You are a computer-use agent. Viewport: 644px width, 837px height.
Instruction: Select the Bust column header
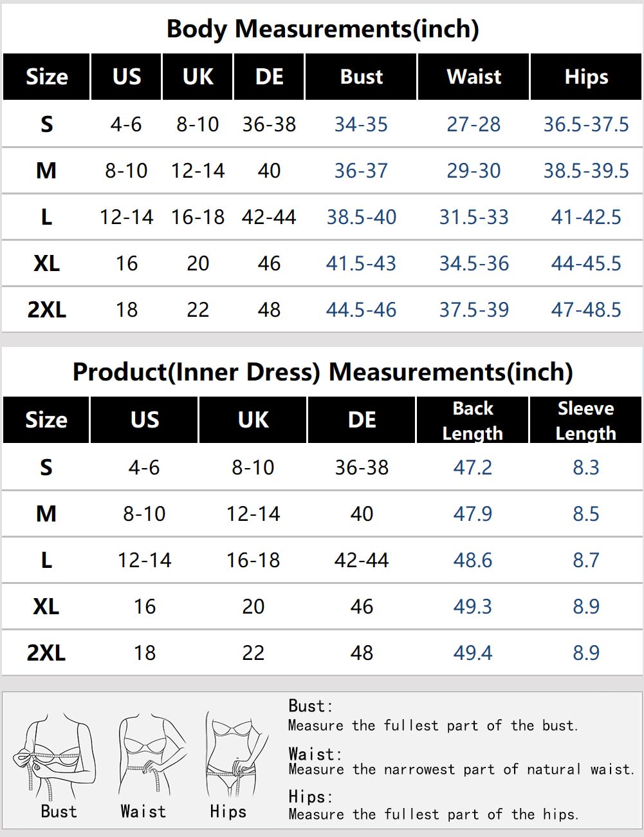point(361,77)
